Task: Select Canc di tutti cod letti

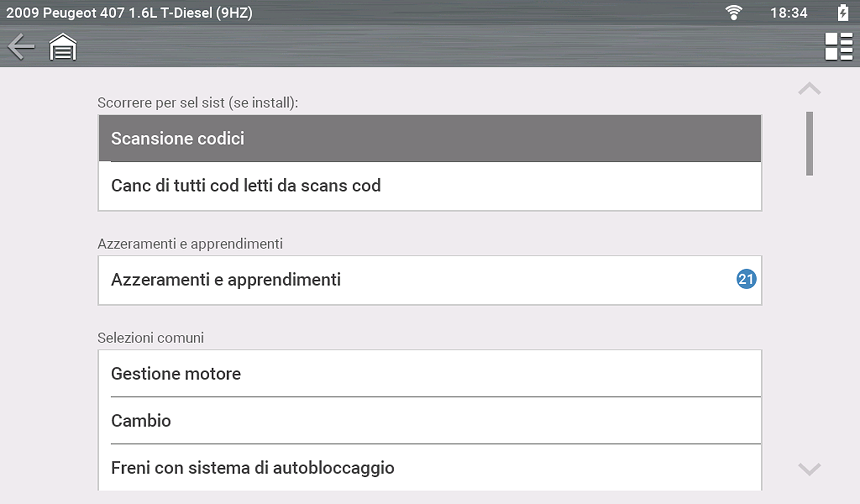Action: click(429, 186)
